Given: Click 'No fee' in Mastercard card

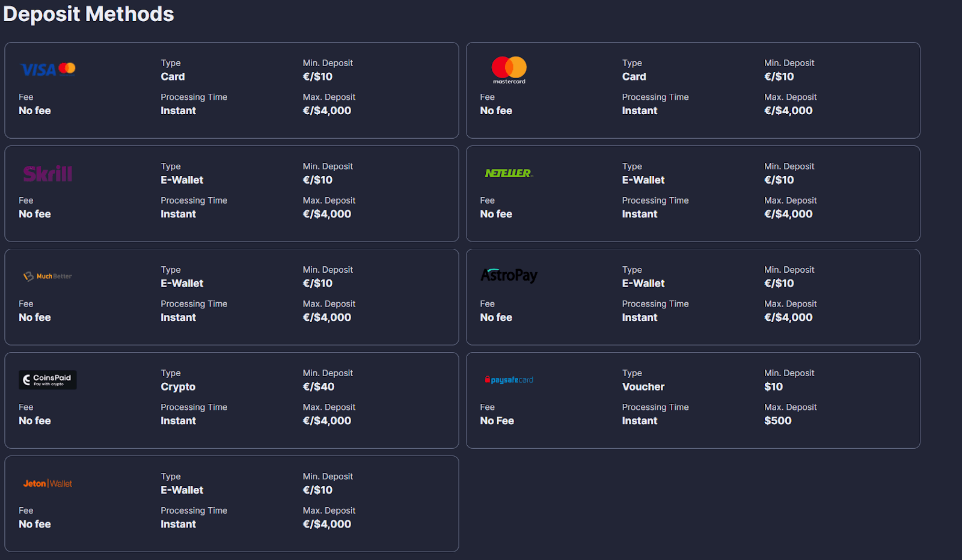Looking at the screenshot, I should tap(496, 111).
